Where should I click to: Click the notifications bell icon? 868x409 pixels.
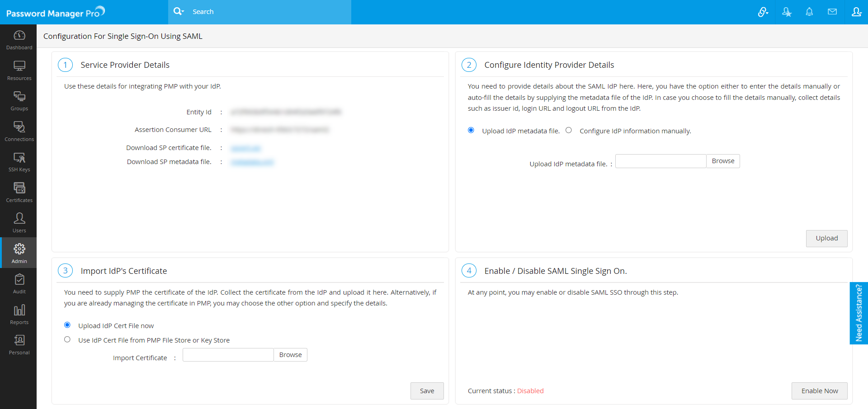click(809, 12)
